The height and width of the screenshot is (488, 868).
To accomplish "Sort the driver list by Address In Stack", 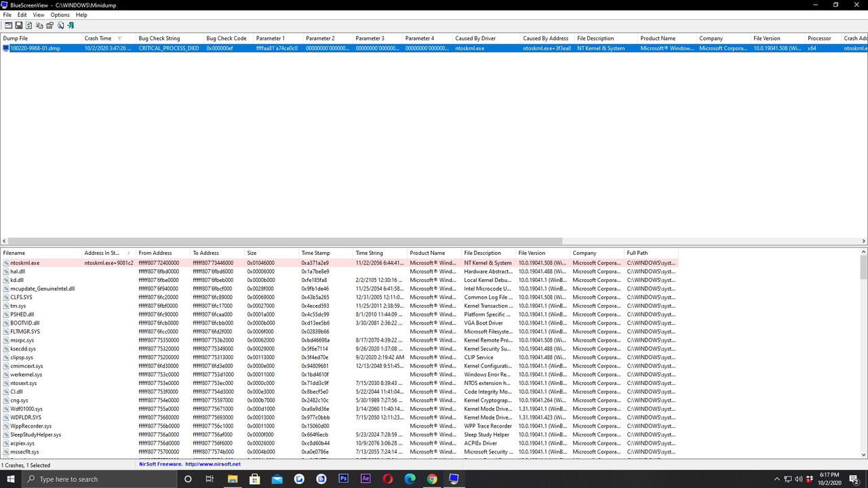I will pos(108,253).
